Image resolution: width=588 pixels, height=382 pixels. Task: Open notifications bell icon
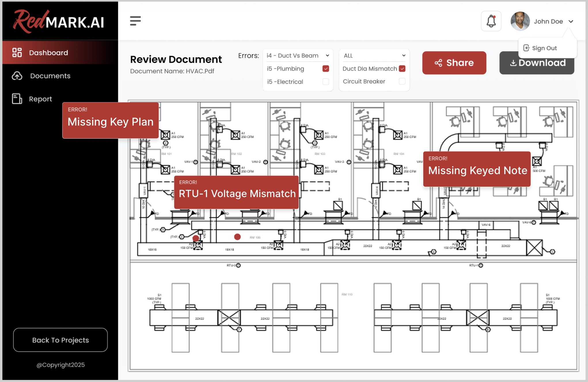(x=491, y=21)
